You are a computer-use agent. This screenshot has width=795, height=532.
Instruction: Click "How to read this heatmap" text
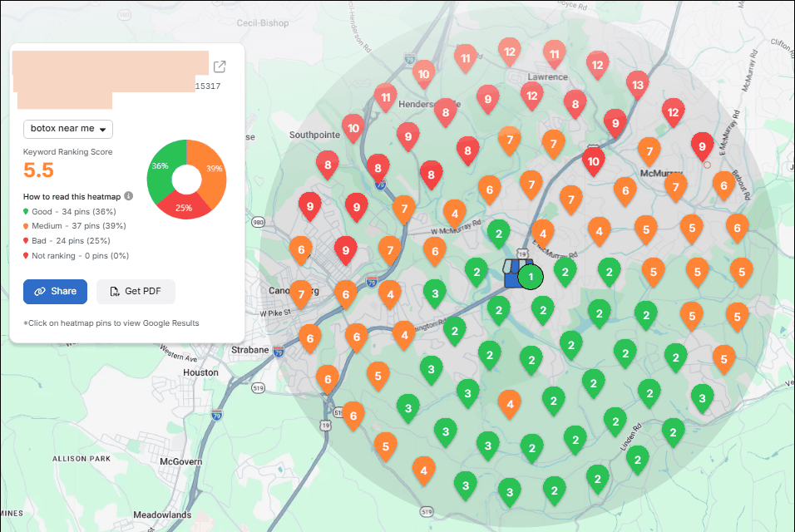click(x=72, y=196)
